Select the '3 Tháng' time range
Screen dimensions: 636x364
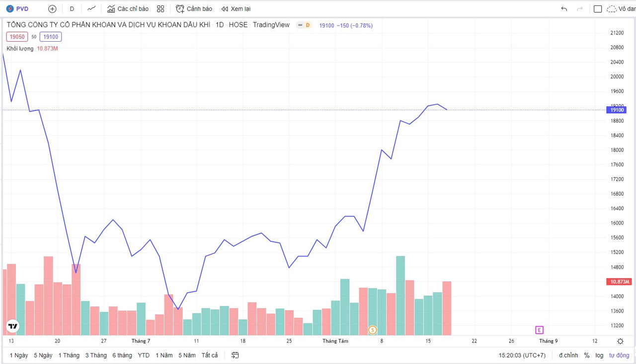click(x=96, y=355)
